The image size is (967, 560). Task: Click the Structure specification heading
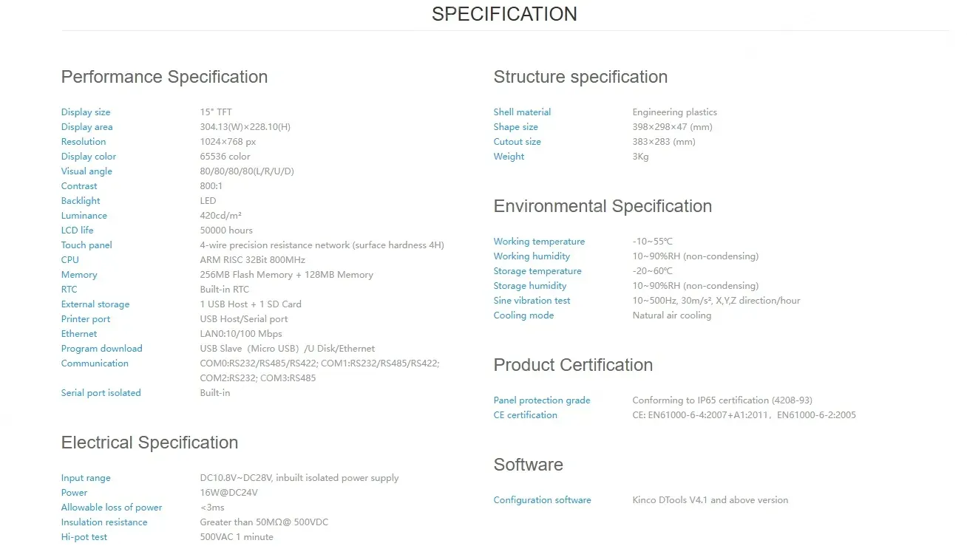(x=580, y=77)
